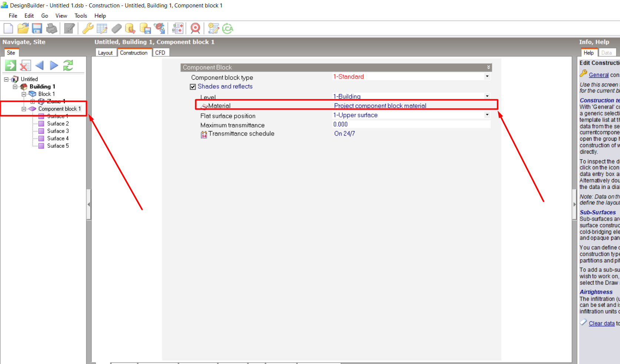Select Surface 5 in the navigator tree
Image resolution: width=620 pixels, height=364 pixels.
coord(58,146)
